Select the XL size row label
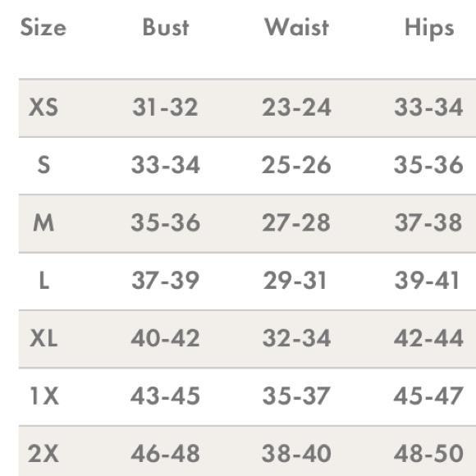 pos(43,338)
